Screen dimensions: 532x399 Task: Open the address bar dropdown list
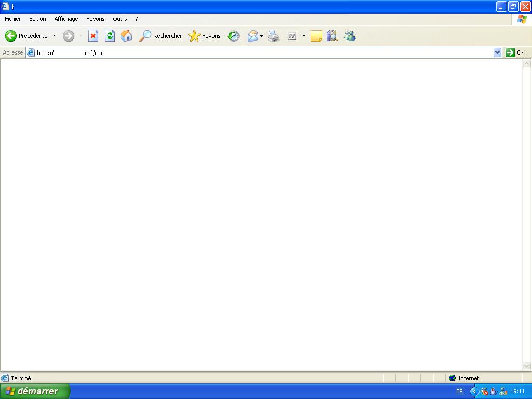pyautogui.click(x=497, y=52)
